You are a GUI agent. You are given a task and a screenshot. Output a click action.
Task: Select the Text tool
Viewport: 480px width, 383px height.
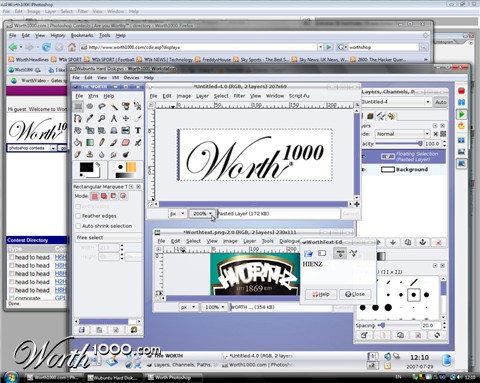(x=138, y=130)
